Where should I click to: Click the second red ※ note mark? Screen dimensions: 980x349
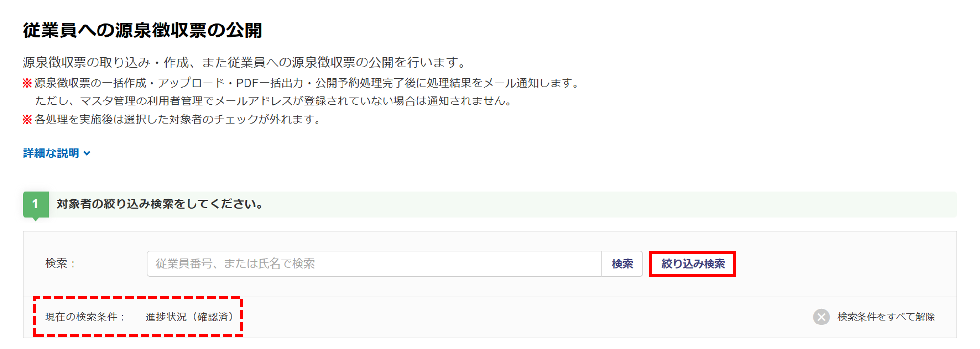[x=27, y=120]
